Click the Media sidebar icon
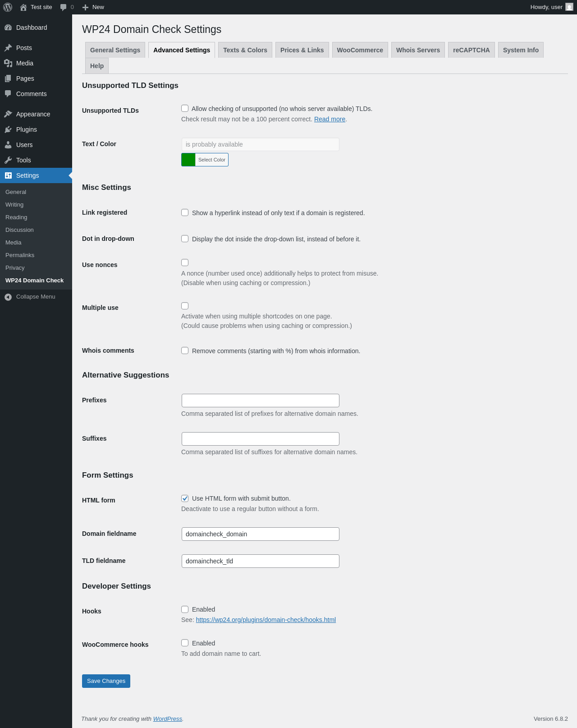Viewport: 577px width, 728px height. (8, 63)
